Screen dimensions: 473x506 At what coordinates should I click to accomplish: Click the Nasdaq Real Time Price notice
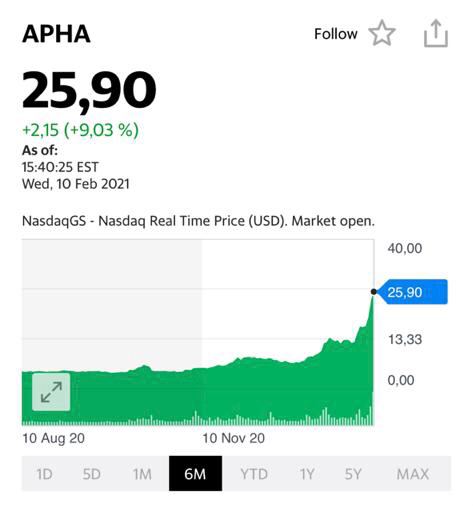(x=198, y=221)
